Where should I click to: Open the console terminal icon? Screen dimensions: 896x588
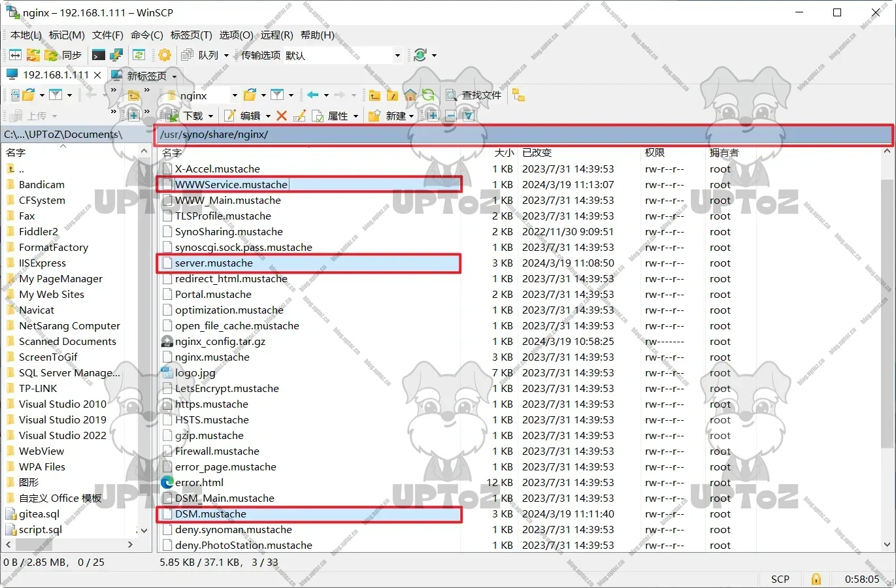click(x=99, y=56)
